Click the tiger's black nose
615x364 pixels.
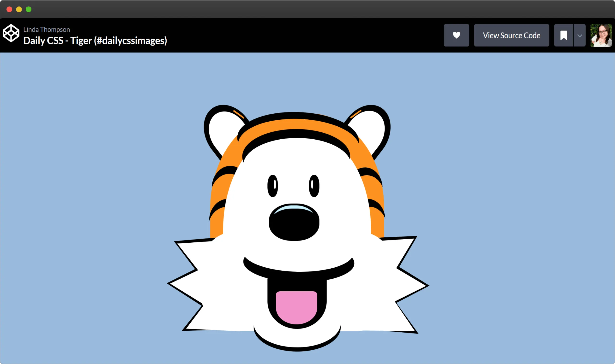[x=294, y=222]
